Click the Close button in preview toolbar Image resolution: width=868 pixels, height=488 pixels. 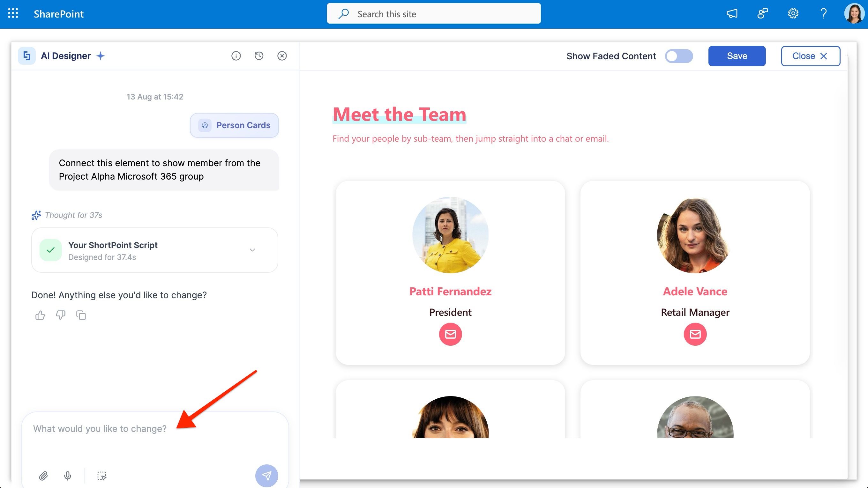tap(810, 56)
